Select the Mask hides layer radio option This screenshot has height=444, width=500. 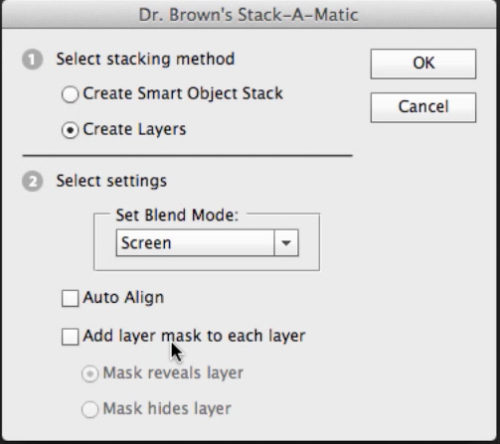tap(90, 409)
